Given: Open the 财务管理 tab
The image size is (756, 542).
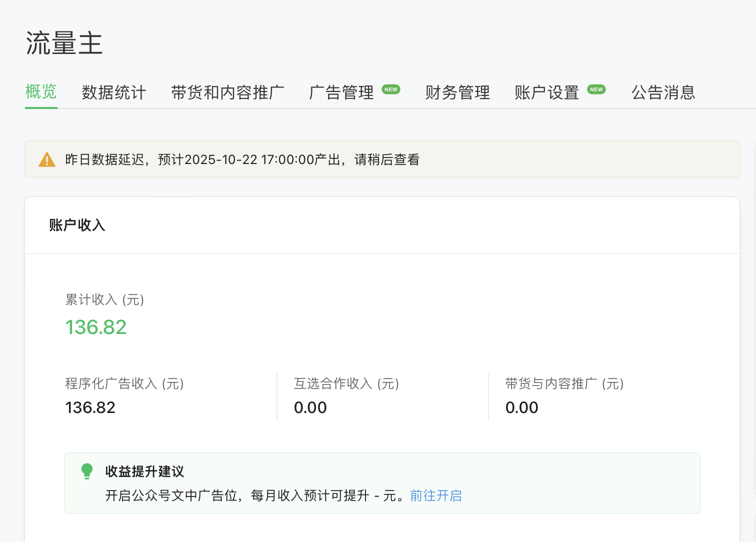Looking at the screenshot, I should (457, 92).
